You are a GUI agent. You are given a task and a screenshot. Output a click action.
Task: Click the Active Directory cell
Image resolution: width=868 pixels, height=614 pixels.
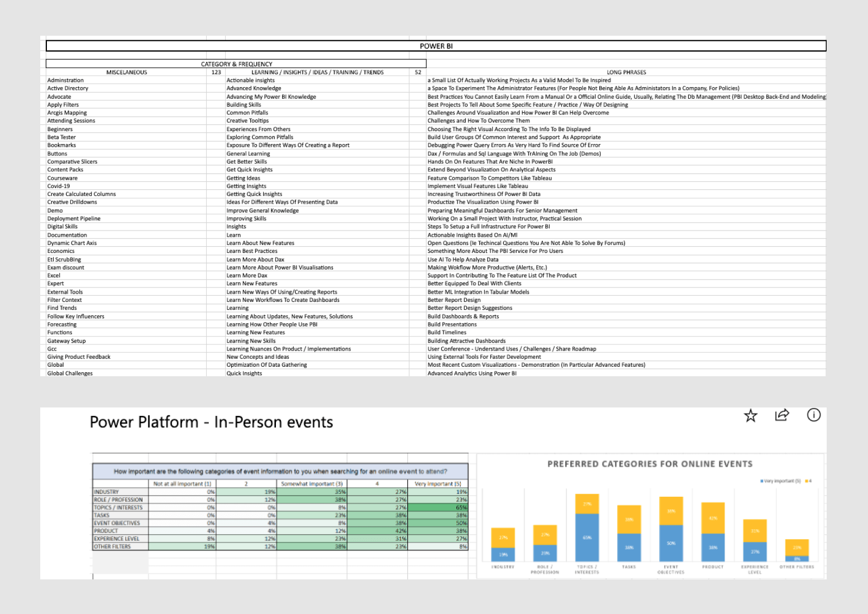pos(126,88)
